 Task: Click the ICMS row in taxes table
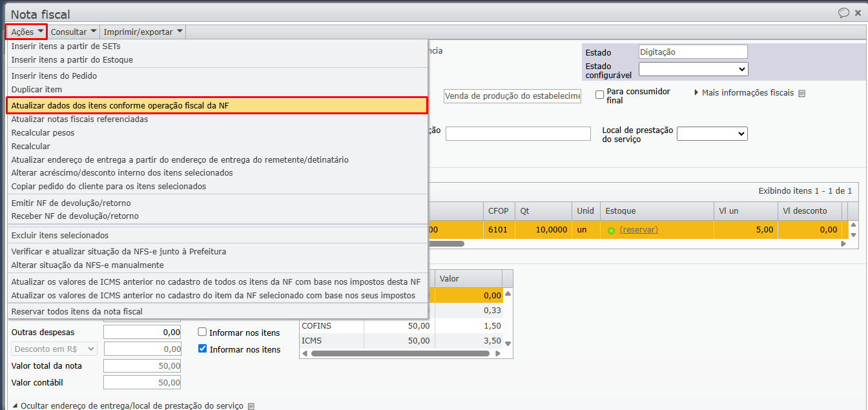tap(401, 340)
